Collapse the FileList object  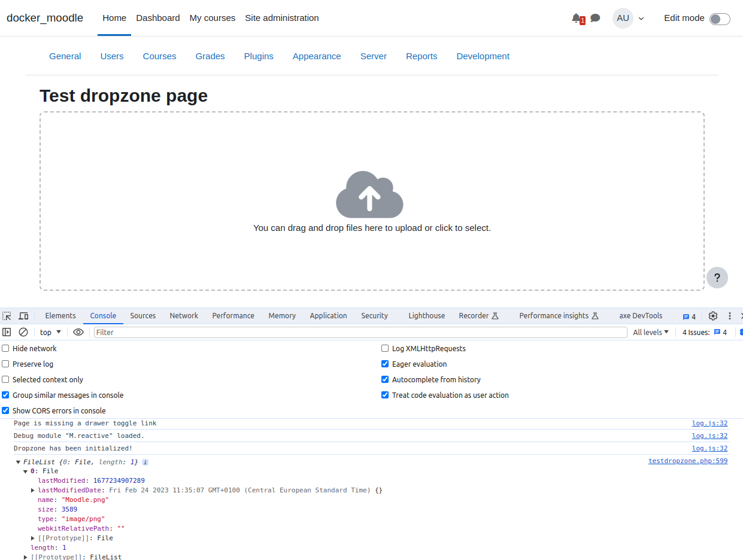point(19,462)
